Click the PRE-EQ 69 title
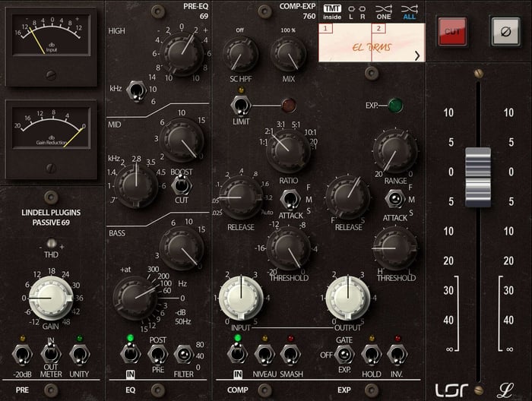Screen dimensions: 532x401 click(x=196, y=11)
